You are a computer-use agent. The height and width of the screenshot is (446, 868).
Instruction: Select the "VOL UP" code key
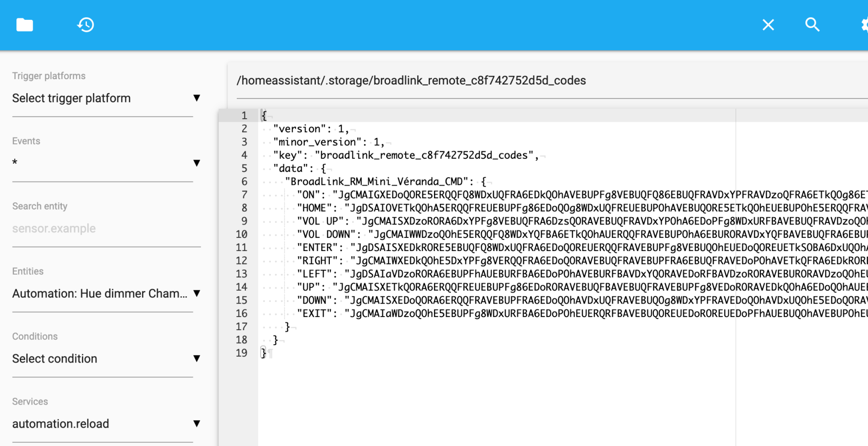(320, 221)
